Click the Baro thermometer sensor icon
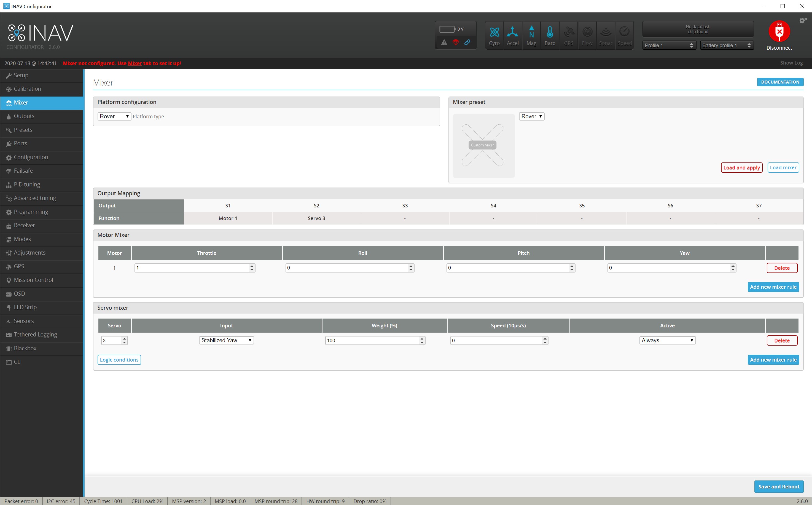This screenshot has width=812, height=505. point(550,32)
